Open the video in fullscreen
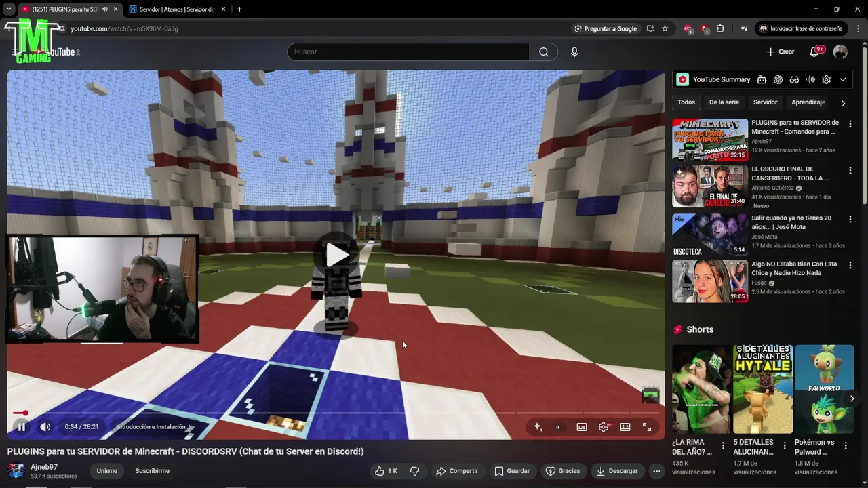 point(647,427)
